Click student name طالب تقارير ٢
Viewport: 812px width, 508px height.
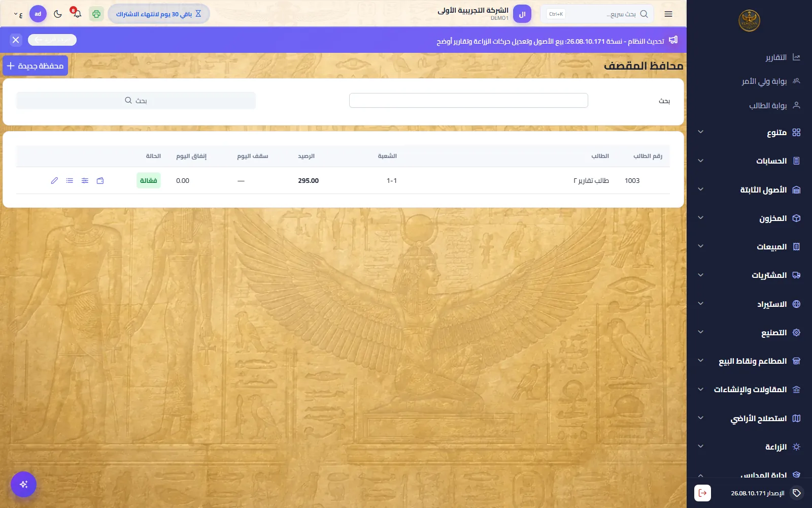[591, 180]
